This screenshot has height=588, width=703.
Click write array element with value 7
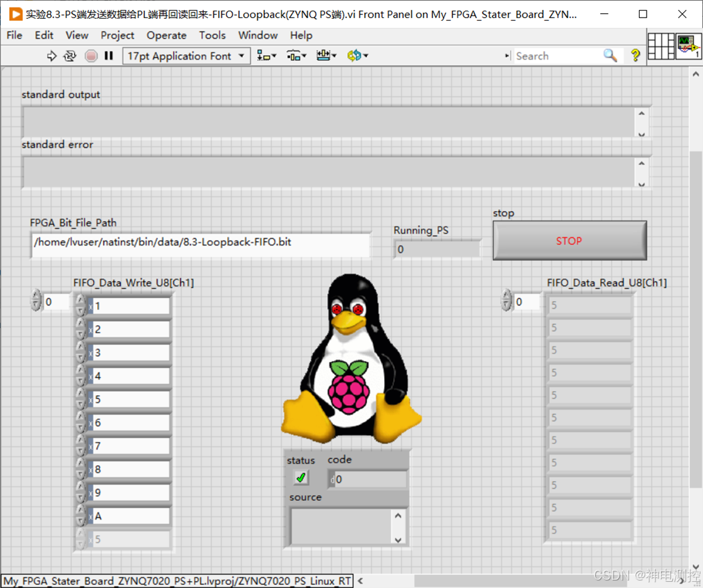(131, 446)
